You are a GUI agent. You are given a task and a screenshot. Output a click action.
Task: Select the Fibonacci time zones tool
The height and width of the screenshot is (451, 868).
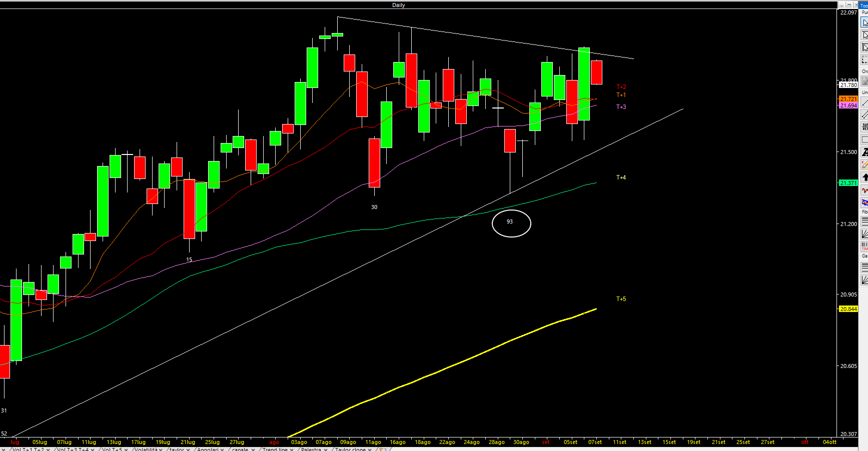click(864, 245)
